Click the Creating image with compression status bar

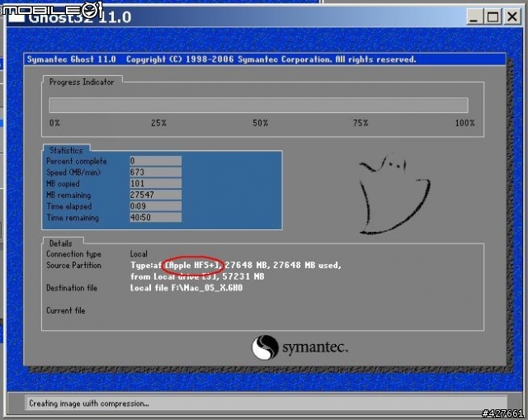click(x=266, y=403)
